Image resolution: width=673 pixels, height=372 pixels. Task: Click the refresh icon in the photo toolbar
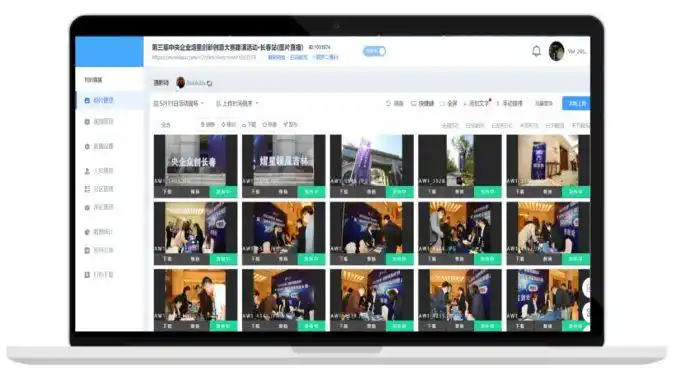coord(388,103)
